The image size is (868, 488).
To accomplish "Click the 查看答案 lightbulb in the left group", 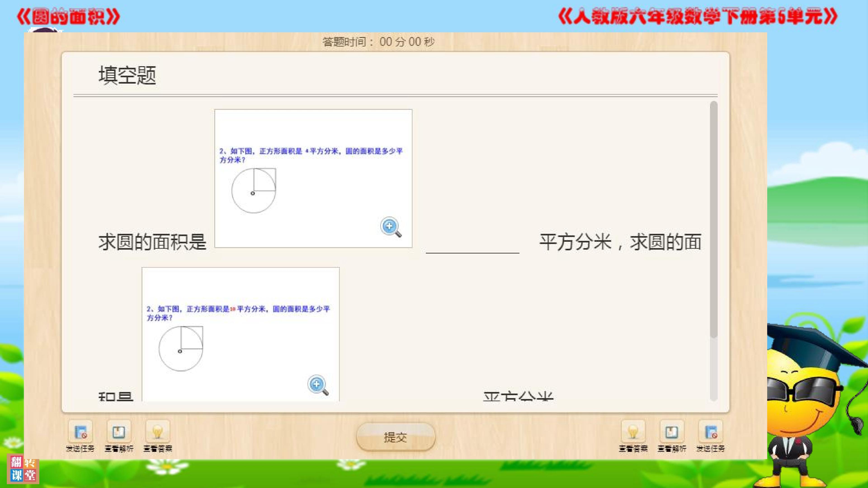I will 158,432.
